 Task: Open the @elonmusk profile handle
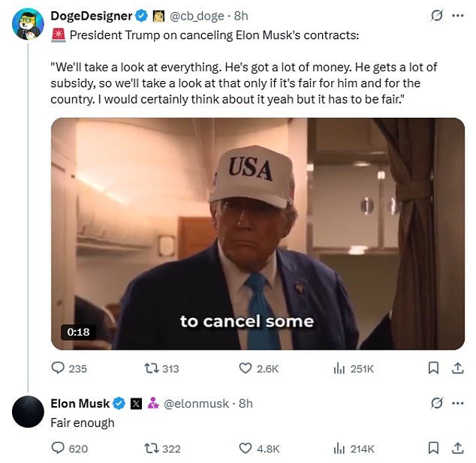pos(196,404)
